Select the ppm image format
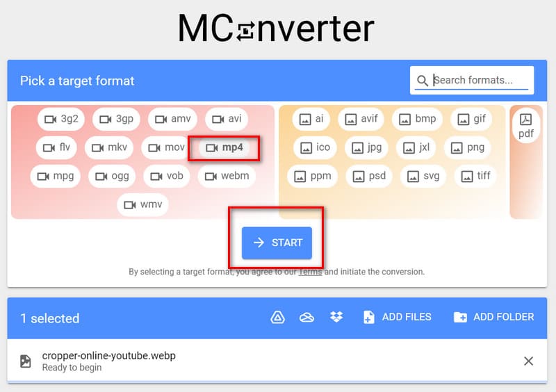This screenshot has height=392, width=556. (x=312, y=177)
